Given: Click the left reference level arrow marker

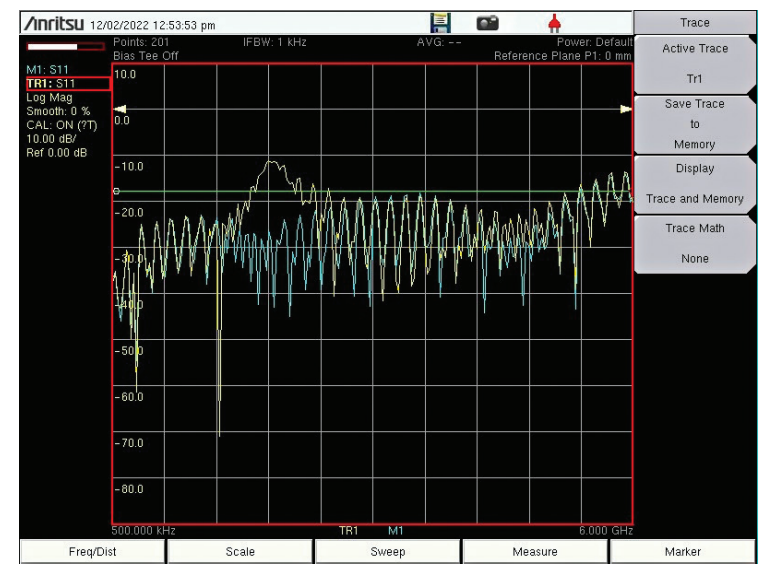Looking at the screenshot, I should [x=119, y=109].
